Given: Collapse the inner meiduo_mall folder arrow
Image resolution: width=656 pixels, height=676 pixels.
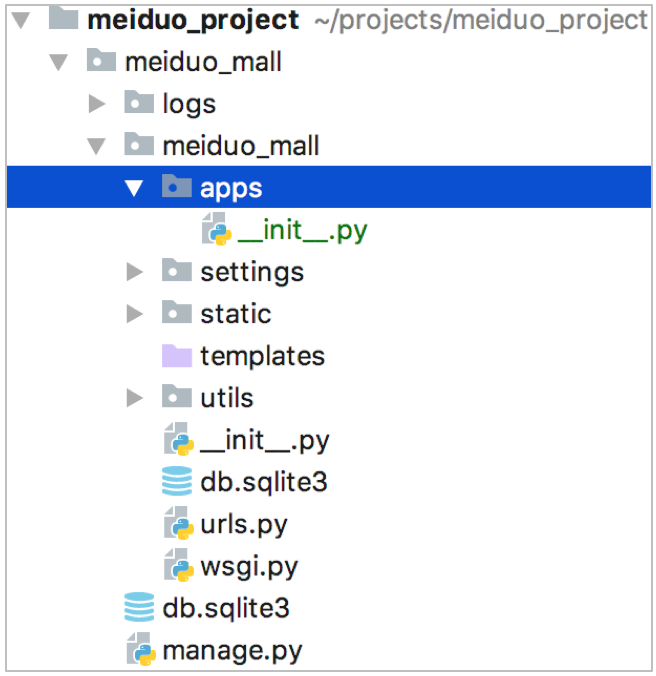Looking at the screenshot, I should click(97, 146).
